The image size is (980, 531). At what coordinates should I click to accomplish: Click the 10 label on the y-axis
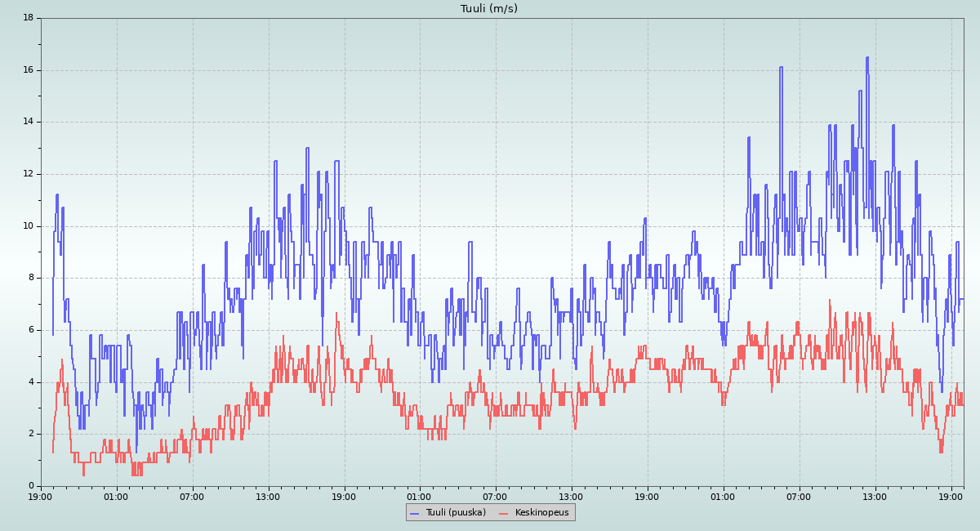(x=28, y=226)
